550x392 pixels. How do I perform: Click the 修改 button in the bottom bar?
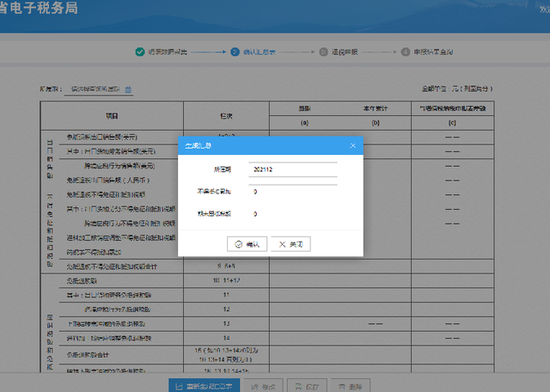pyautogui.click(x=264, y=386)
